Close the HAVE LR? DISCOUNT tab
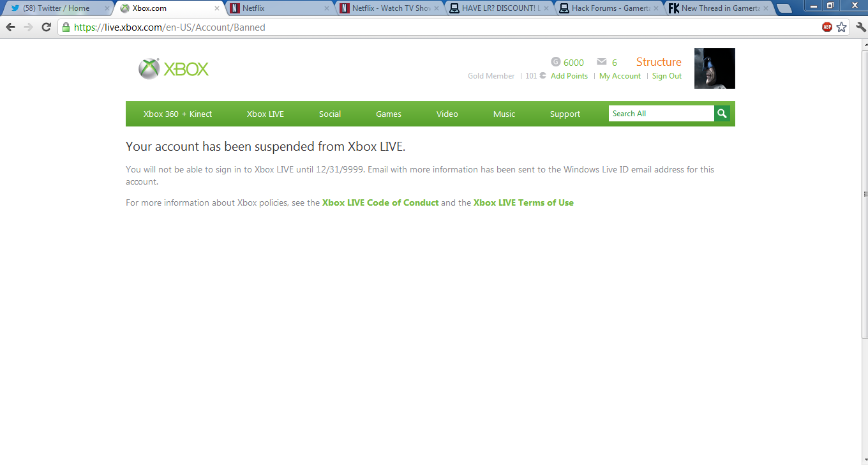 (x=546, y=8)
